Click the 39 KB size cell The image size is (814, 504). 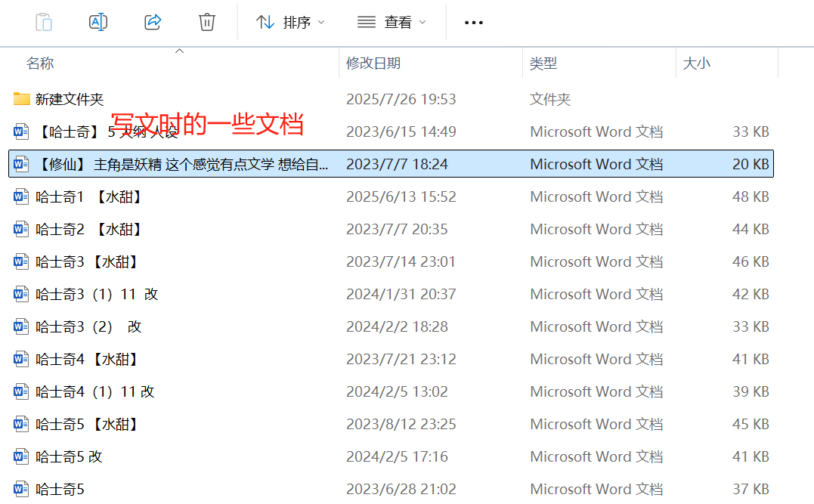pos(751,392)
